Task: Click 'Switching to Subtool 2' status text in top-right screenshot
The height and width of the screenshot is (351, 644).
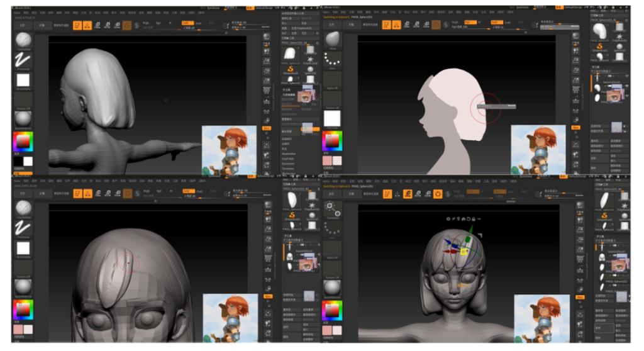Action: [x=336, y=17]
